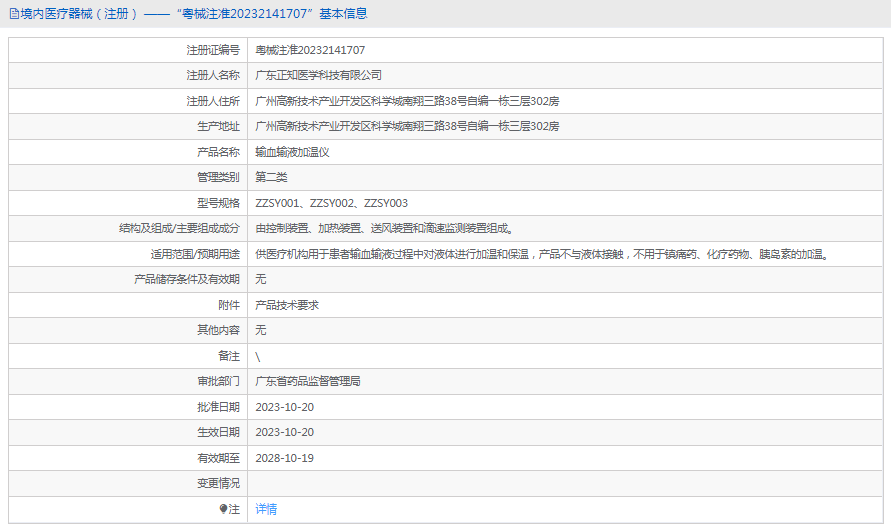Click the 审批部门 label
Viewport: 891px width, 531px height.
click(x=218, y=381)
